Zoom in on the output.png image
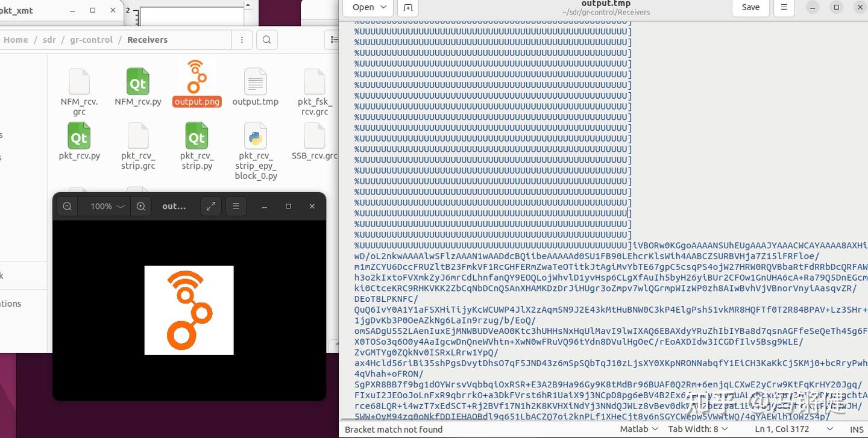This screenshot has width=868, height=438. [x=141, y=206]
